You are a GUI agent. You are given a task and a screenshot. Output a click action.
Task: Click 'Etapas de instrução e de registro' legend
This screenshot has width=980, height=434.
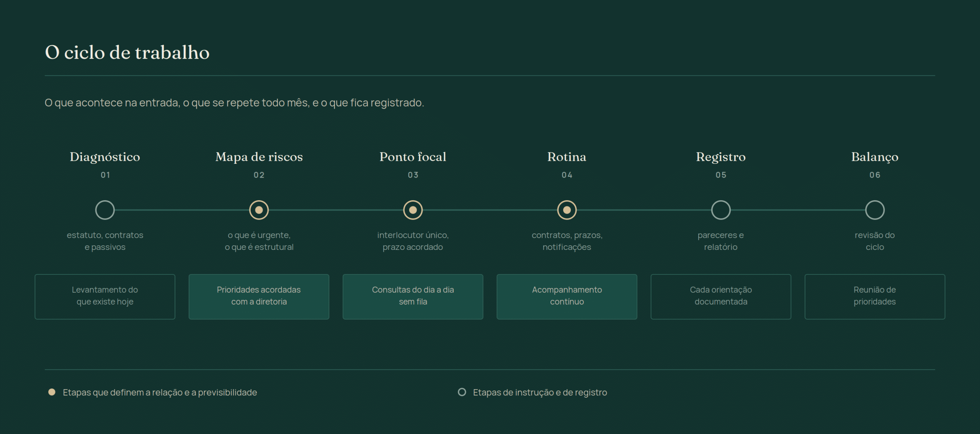click(540, 392)
